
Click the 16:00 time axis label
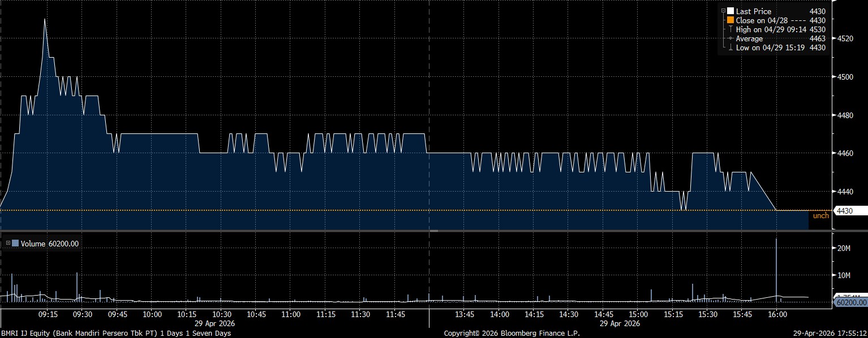(776, 314)
